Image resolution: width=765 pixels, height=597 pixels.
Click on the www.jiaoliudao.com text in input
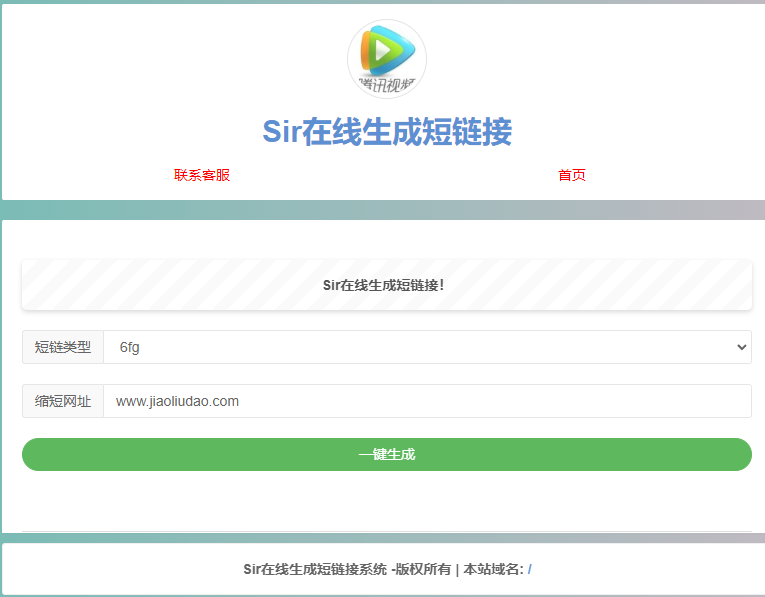coord(177,401)
